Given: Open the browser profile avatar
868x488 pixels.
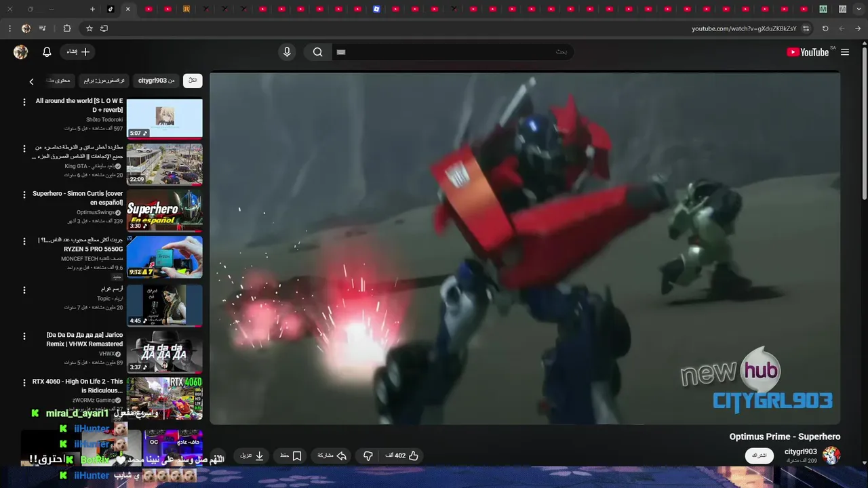Looking at the screenshot, I should (26, 28).
